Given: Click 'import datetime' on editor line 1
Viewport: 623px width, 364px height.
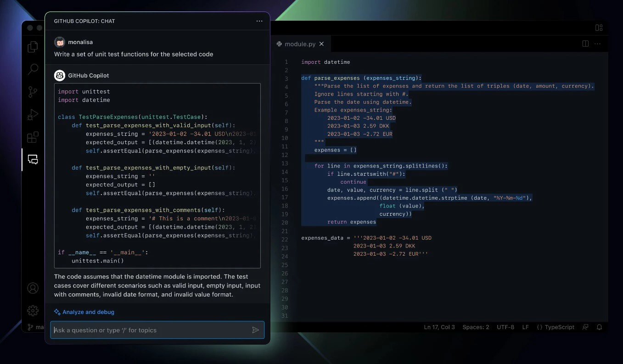Looking at the screenshot, I should click(x=326, y=62).
